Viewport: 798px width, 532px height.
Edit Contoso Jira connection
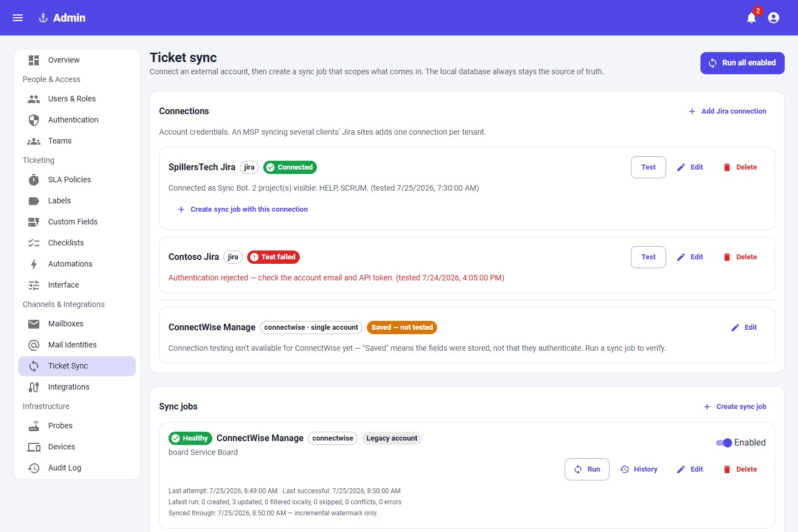point(690,257)
